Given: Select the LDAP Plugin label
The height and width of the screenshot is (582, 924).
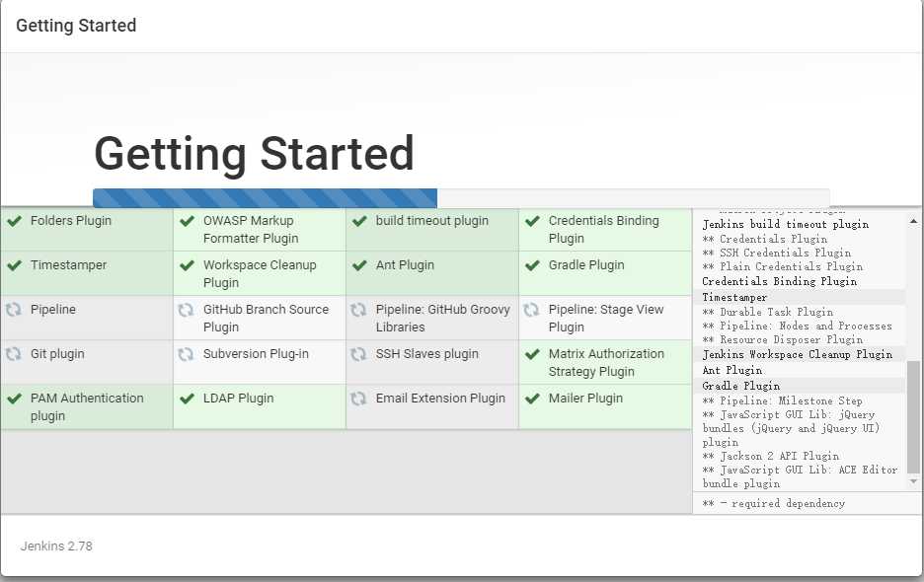Looking at the screenshot, I should (x=238, y=399).
